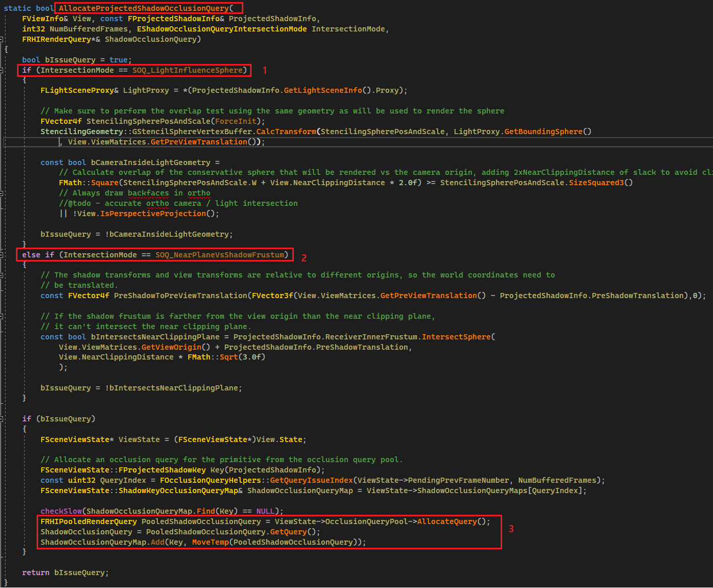Click the bCameraInsideLightGeometry declaration
Screen dimensions: 713x588
point(151,162)
